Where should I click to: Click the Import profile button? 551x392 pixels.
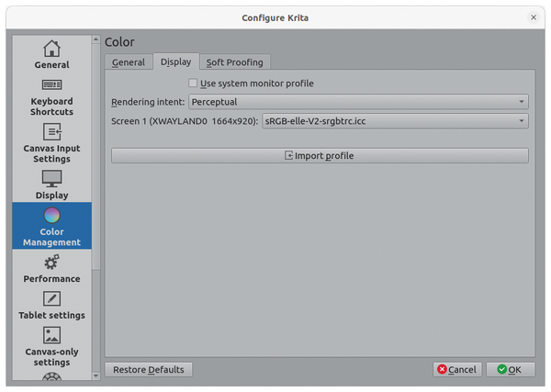coord(320,156)
